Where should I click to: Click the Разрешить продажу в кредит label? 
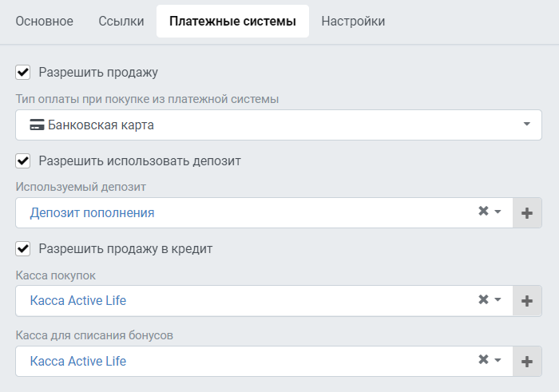(125, 249)
